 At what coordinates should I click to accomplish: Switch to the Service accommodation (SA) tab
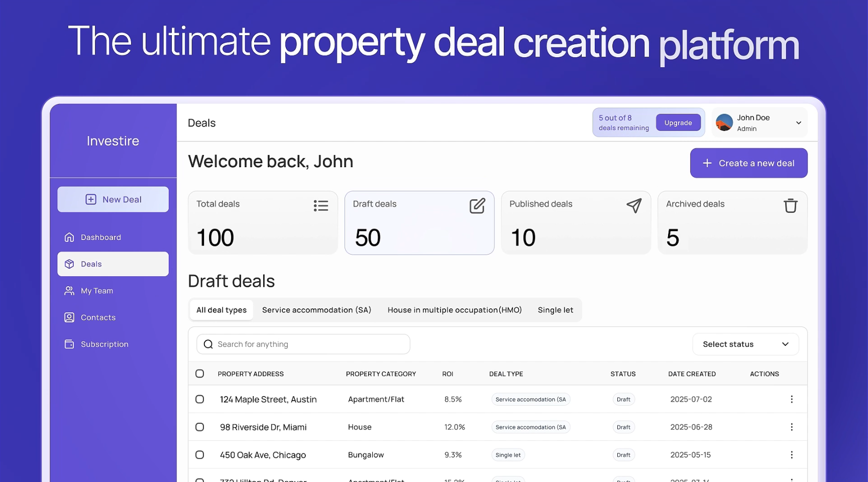click(x=316, y=310)
